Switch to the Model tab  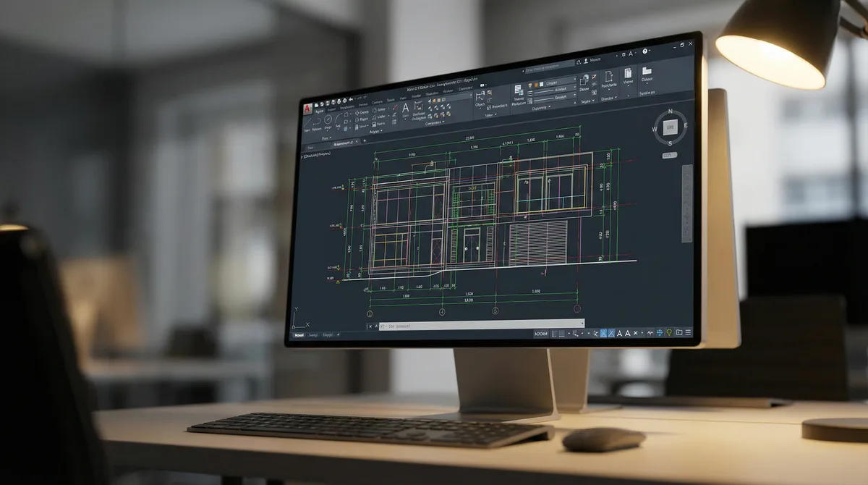click(299, 334)
